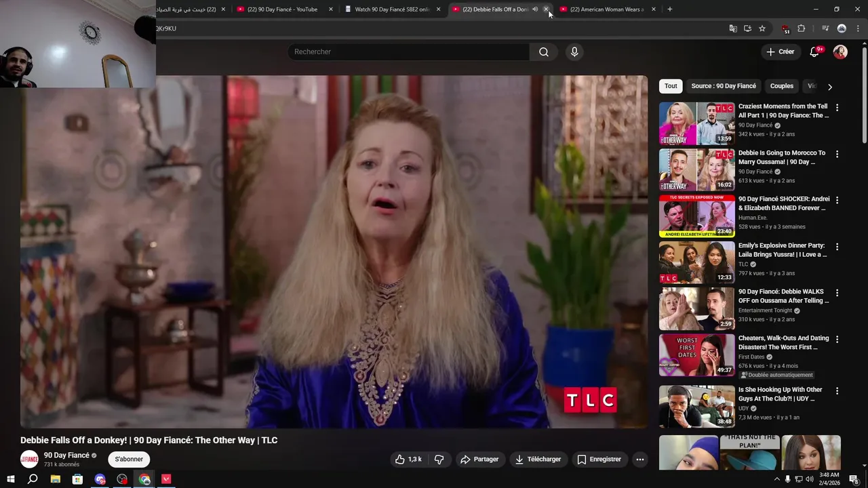Image resolution: width=868 pixels, height=488 pixels.
Task: Click the taskbar clock showing 3:48 AM
Action: pos(829,479)
